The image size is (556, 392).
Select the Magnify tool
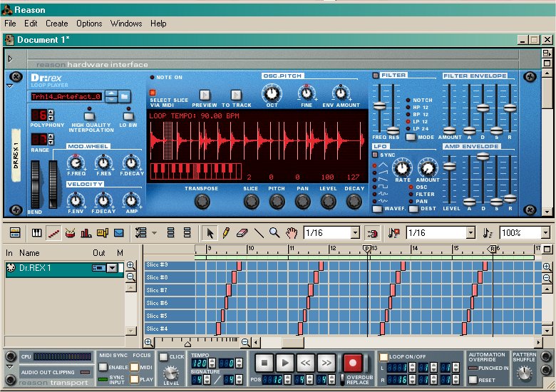[x=274, y=233]
